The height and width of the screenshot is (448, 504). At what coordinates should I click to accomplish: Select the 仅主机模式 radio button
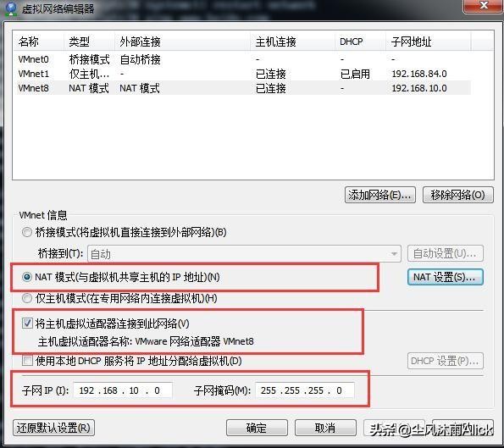[27, 299]
